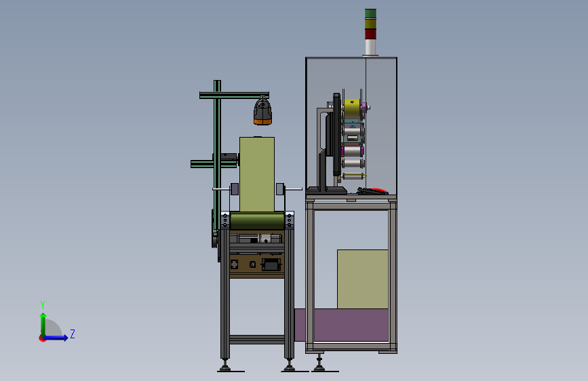This screenshot has height=381, width=588.
Task: Select the tall green vertical frame post
Action: tap(217, 155)
